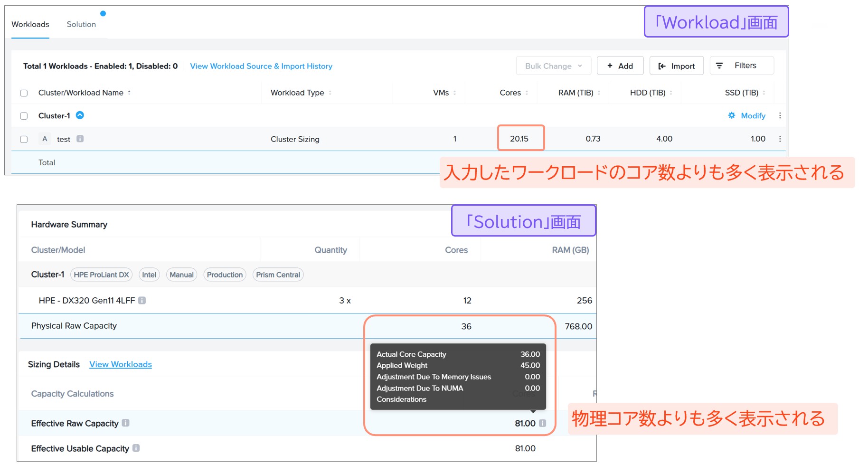Click the 768.00 RAM value

point(578,326)
